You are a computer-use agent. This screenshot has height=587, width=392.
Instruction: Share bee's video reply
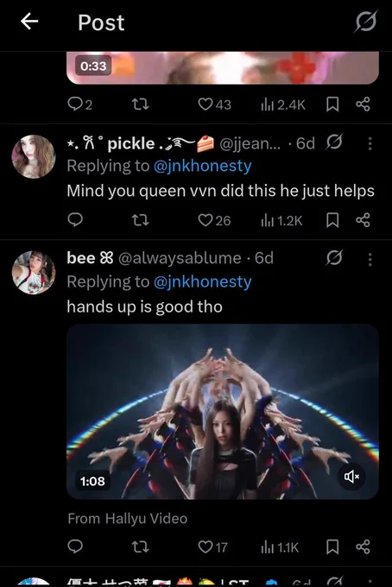tap(363, 546)
